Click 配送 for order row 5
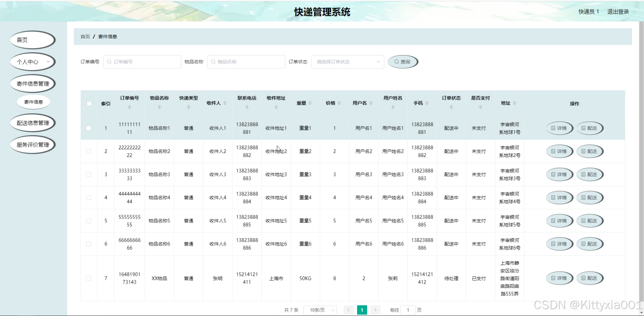Screen dimensions: 644x316 click(590, 221)
